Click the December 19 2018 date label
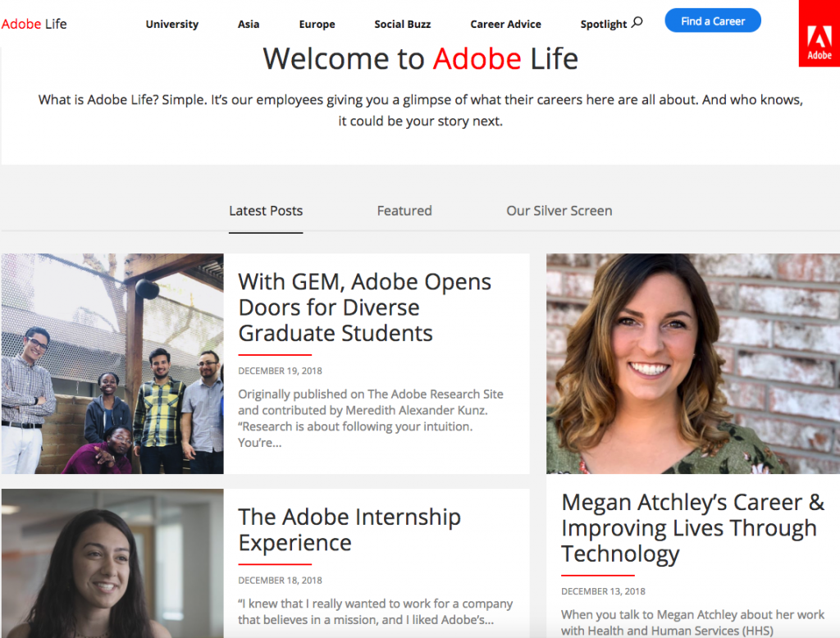This screenshot has width=840, height=638. (280, 370)
